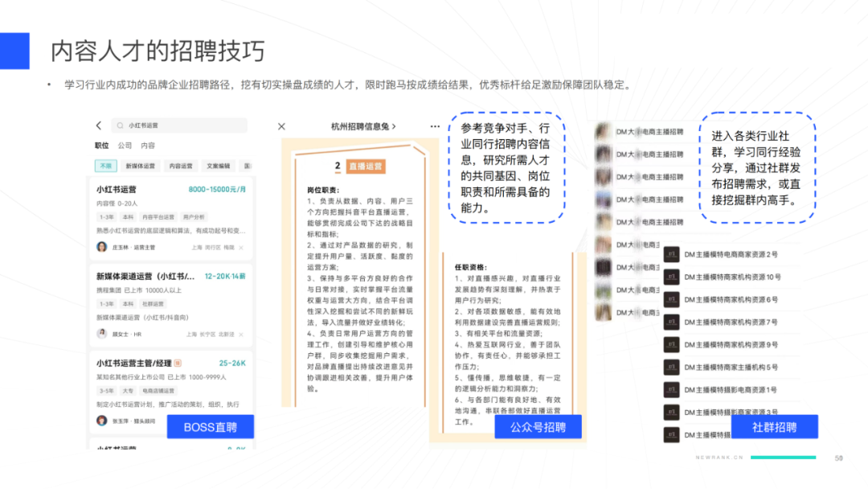868x489 pixels.
Task: Click the 直播运营 orange heading tag
Action: (366, 166)
